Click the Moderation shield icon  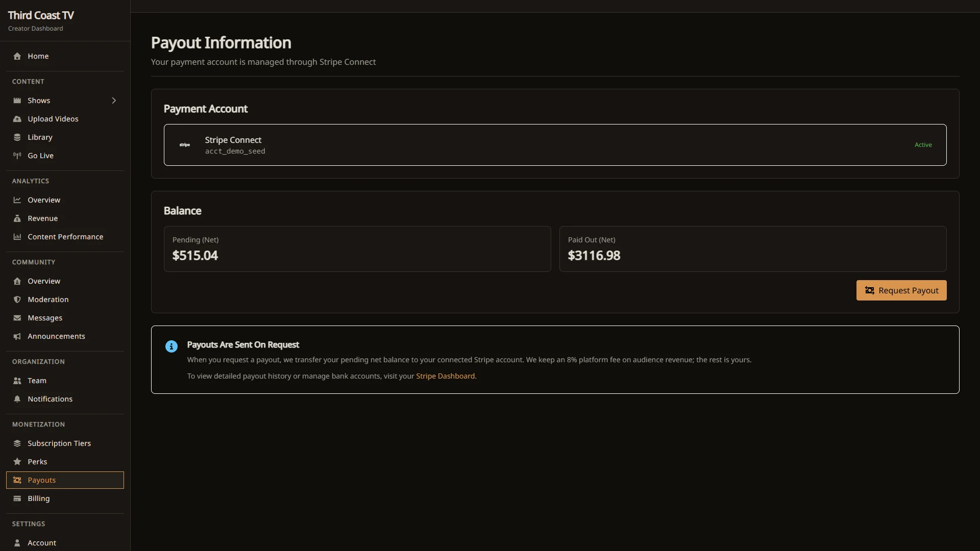coord(17,299)
